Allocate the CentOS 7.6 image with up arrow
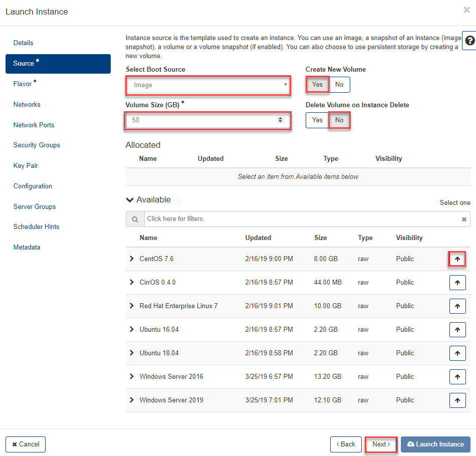Screen dimensions: 476x456 [457, 259]
